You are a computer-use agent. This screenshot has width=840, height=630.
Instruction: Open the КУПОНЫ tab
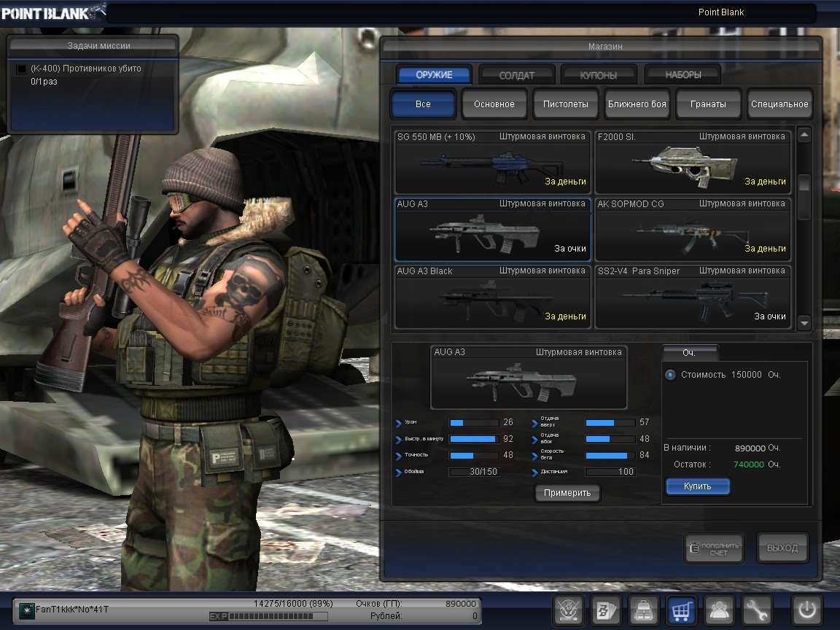[599, 75]
